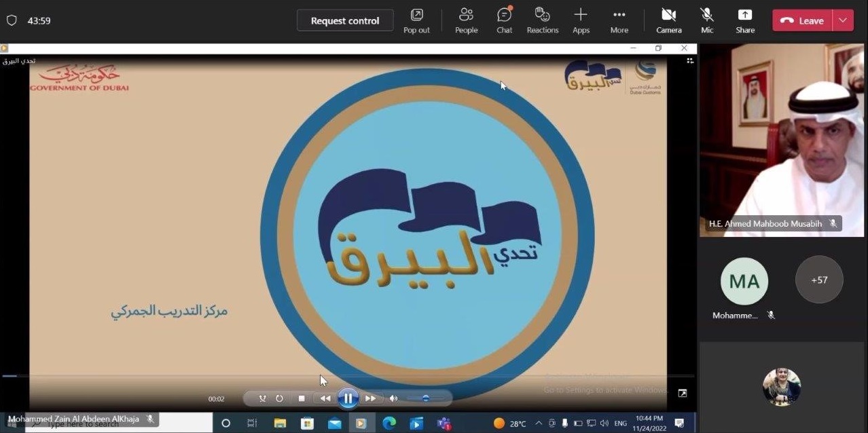Open the Reactions menu
The width and height of the screenshot is (868, 433).
coord(542,20)
